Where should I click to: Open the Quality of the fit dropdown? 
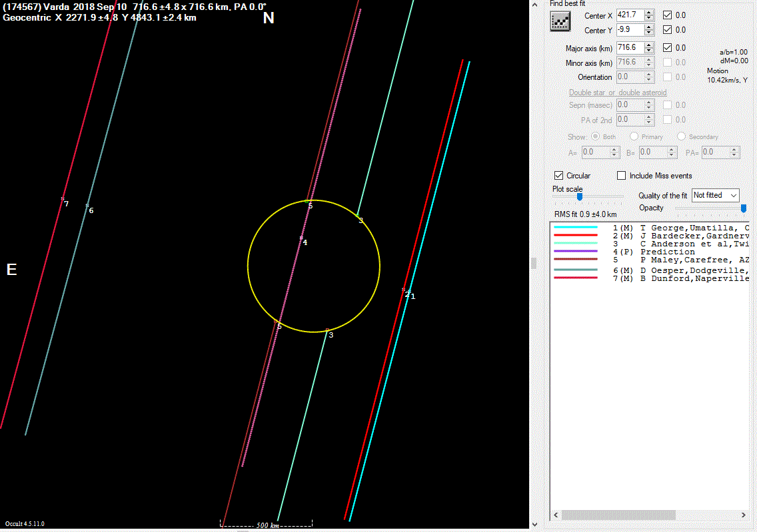[716, 195]
